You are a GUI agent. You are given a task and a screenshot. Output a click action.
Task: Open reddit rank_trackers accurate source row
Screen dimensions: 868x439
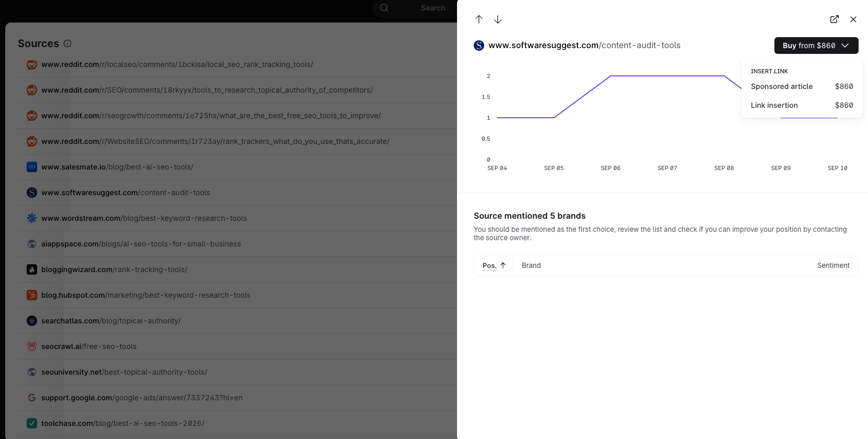pos(215,141)
